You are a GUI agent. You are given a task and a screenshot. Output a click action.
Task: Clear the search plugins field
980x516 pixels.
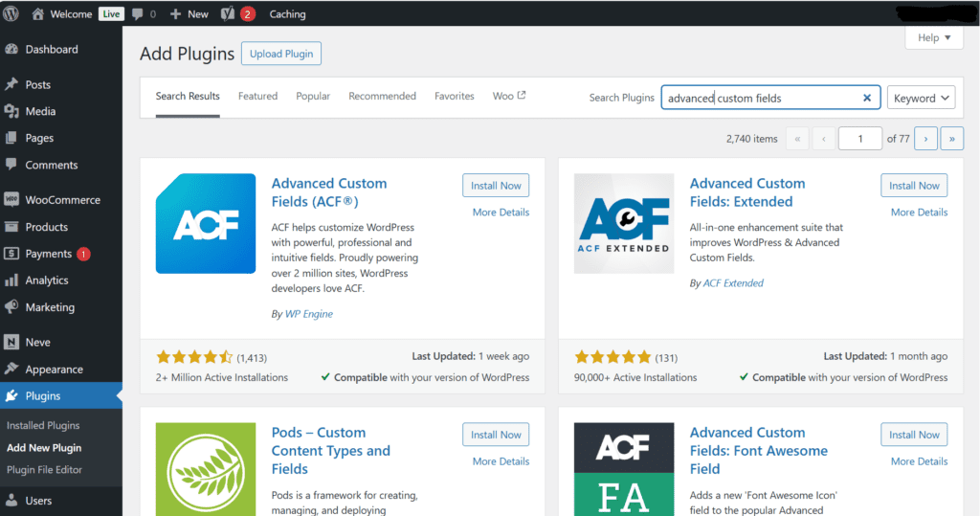tap(867, 98)
